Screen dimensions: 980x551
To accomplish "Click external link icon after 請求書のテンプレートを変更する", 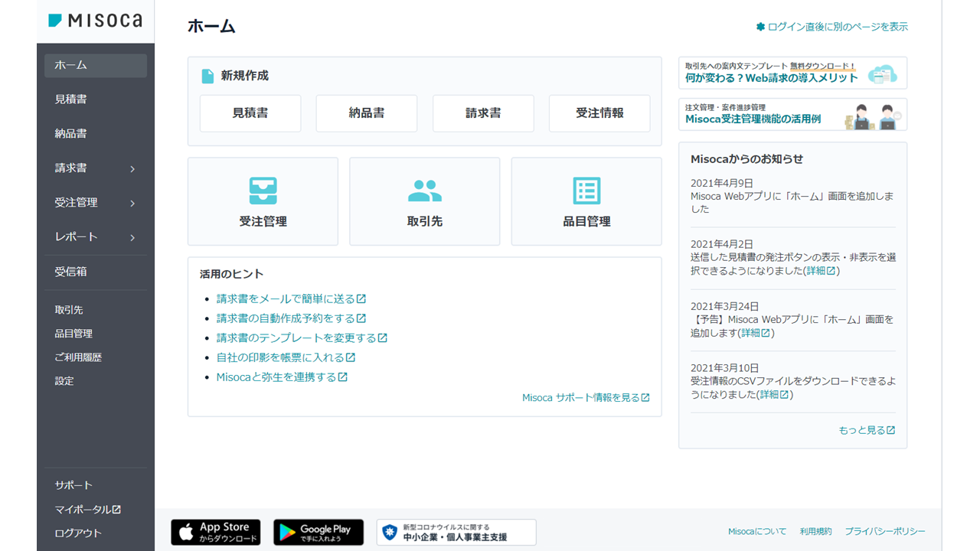I will [x=383, y=338].
